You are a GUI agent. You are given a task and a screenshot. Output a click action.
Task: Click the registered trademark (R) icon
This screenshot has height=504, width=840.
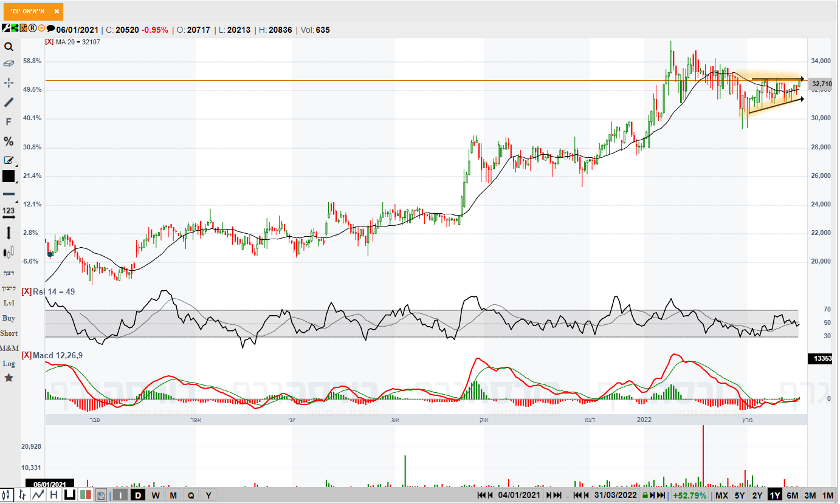(32, 29)
